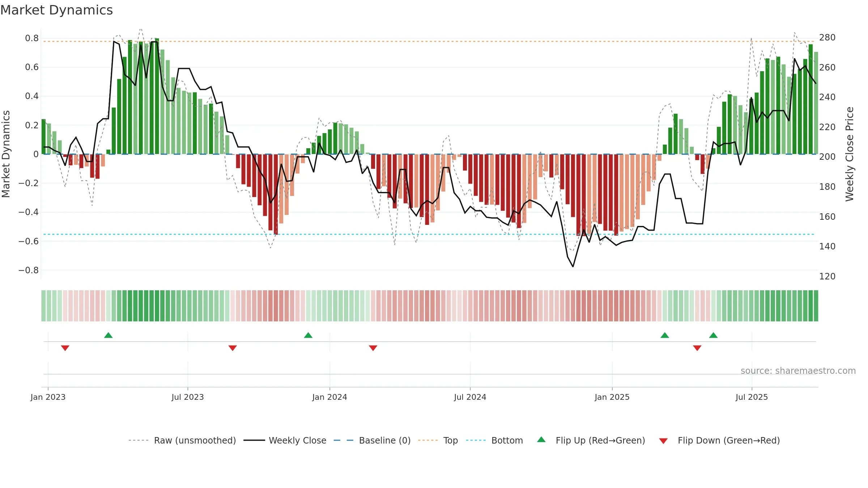868x488 pixels.
Task: Click the 280 right axis price label
Action: click(827, 37)
